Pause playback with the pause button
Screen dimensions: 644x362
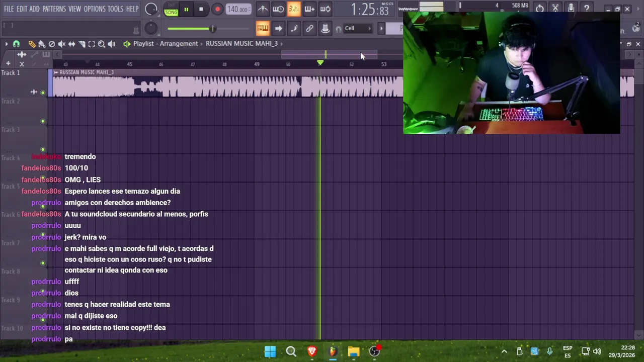186,9
